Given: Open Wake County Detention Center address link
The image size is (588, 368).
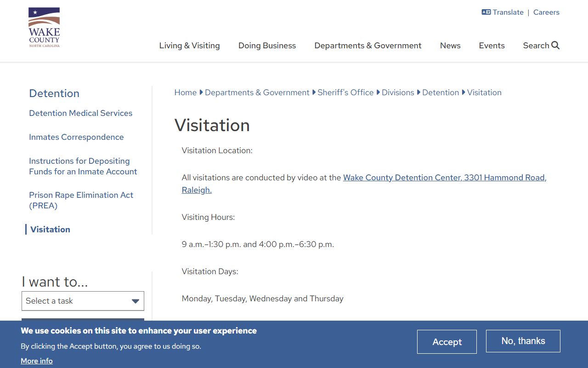Looking at the screenshot, I should point(364,184).
